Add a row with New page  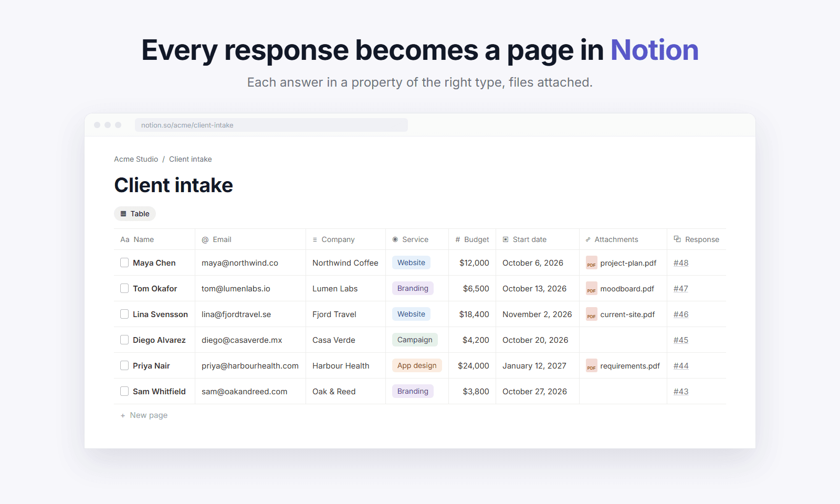click(144, 415)
